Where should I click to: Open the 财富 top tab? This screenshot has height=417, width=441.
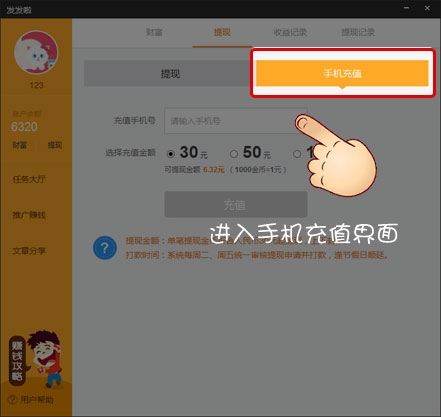coord(154,32)
